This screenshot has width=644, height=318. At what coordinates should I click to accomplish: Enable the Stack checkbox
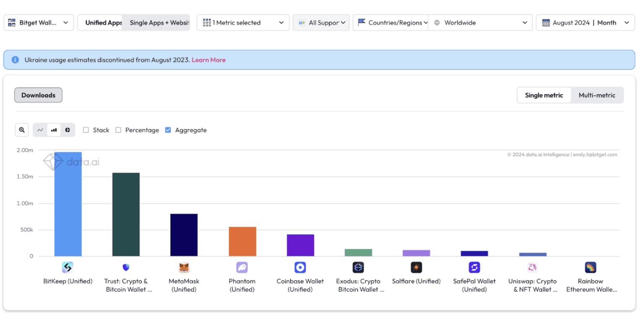pos(86,130)
